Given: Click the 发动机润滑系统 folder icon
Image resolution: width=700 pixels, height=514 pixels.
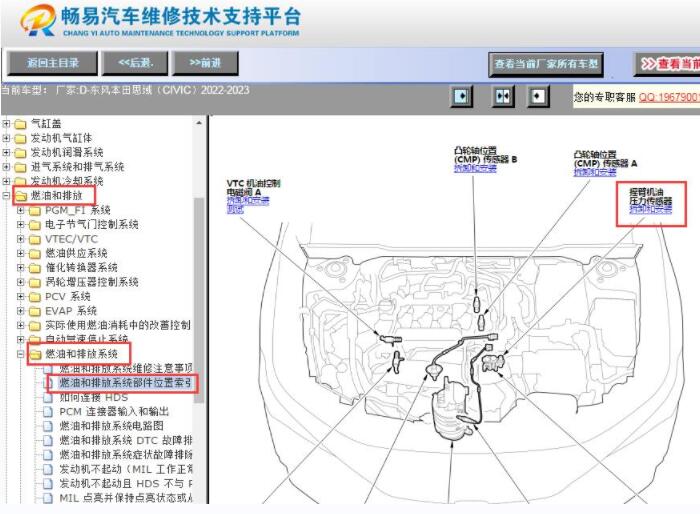Looking at the screenshot, I should 20,153.
